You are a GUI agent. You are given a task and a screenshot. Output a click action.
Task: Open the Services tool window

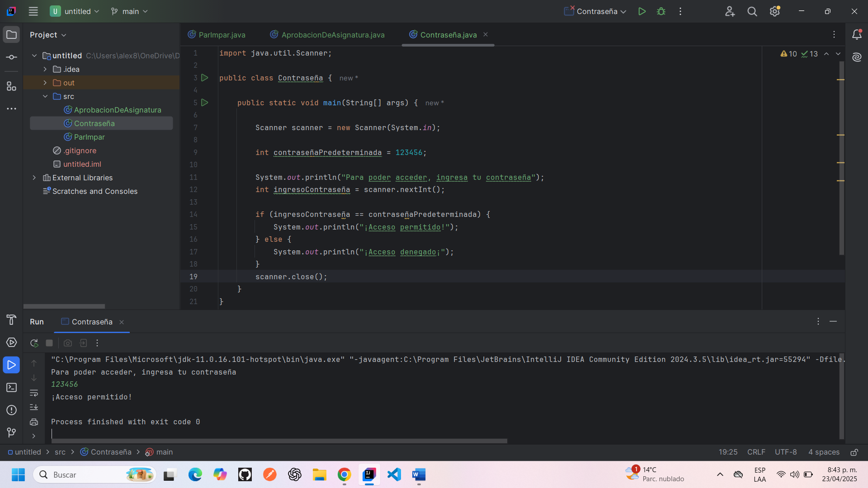[x=11, y=343]
